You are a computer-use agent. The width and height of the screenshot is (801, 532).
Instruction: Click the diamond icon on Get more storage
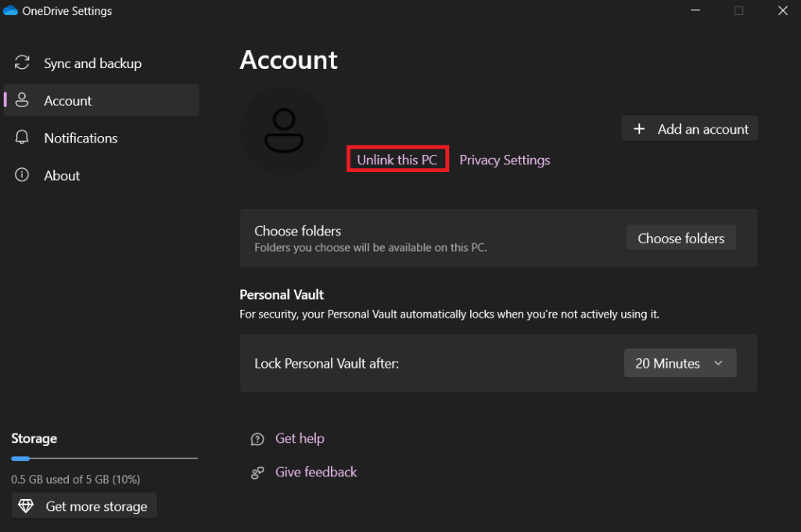[26, 506]
